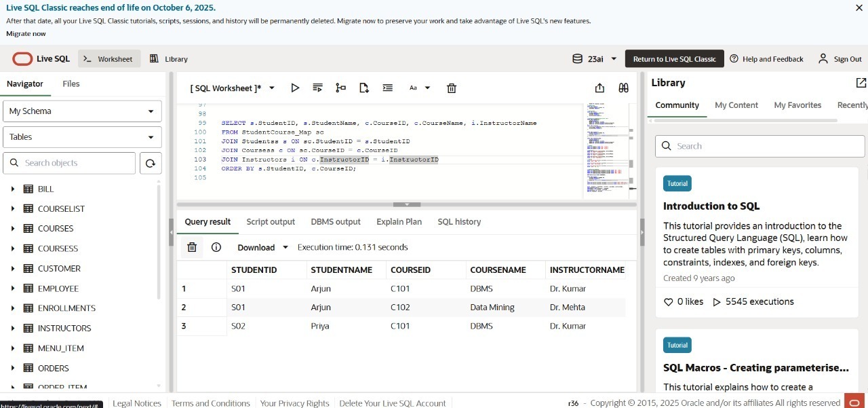868x408 pixels.
Task: Refresh the navigator object list
Action: click(151, 163)
